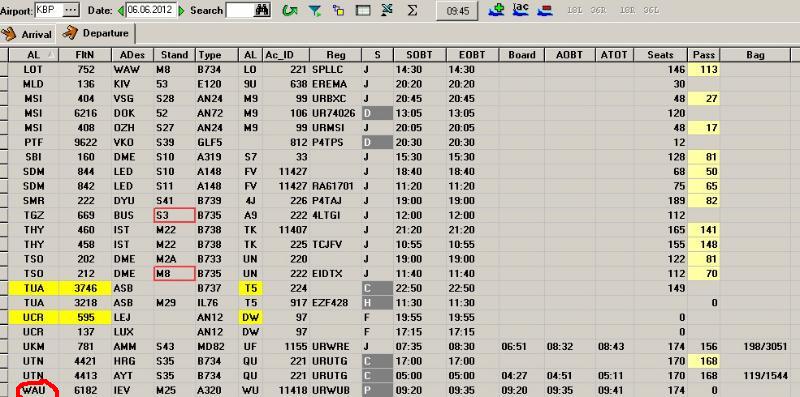800x397 pixels.
Task: Click the add flight icon with green plus
Action: click(495, 9)
